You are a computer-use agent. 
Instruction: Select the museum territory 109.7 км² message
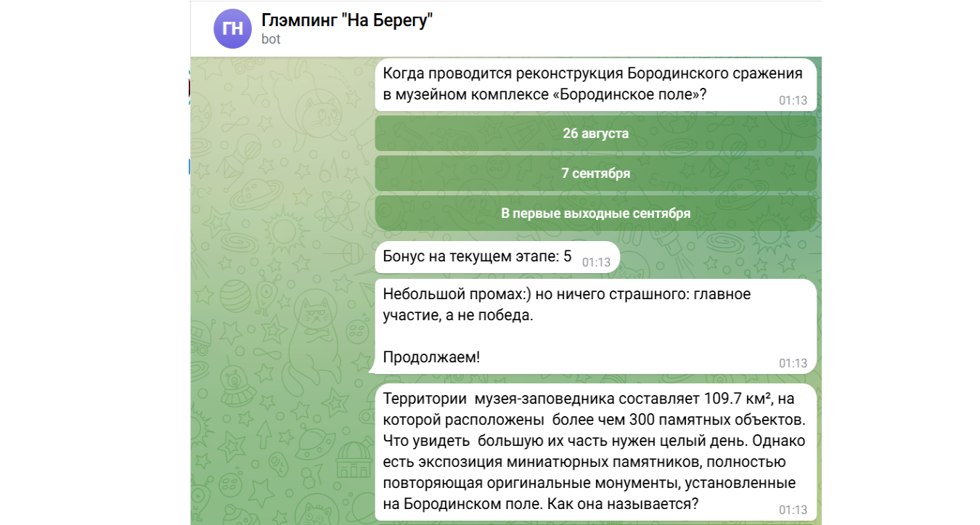[581, 450]
